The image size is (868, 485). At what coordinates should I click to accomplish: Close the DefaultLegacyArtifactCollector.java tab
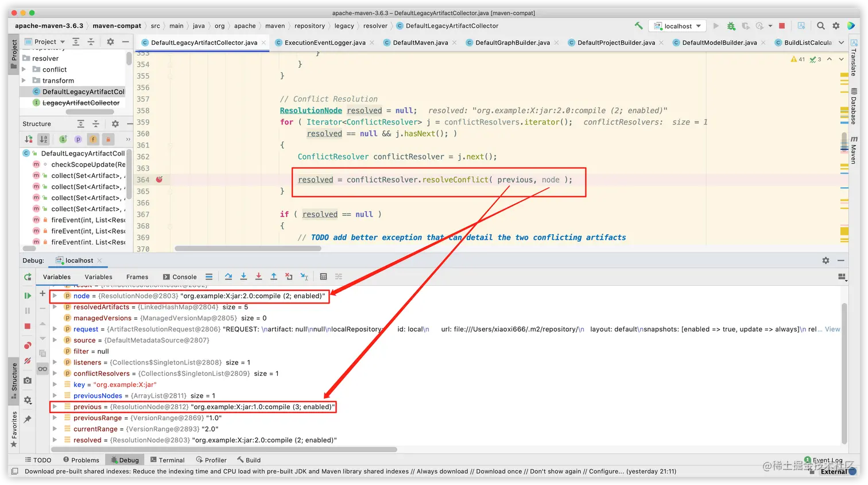pyautogui.click(x=263, y=42)
